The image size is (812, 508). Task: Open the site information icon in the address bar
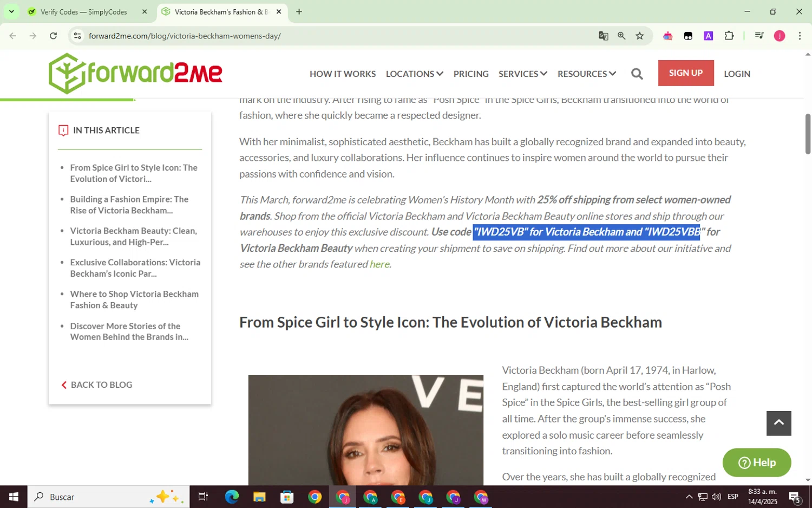77,36
